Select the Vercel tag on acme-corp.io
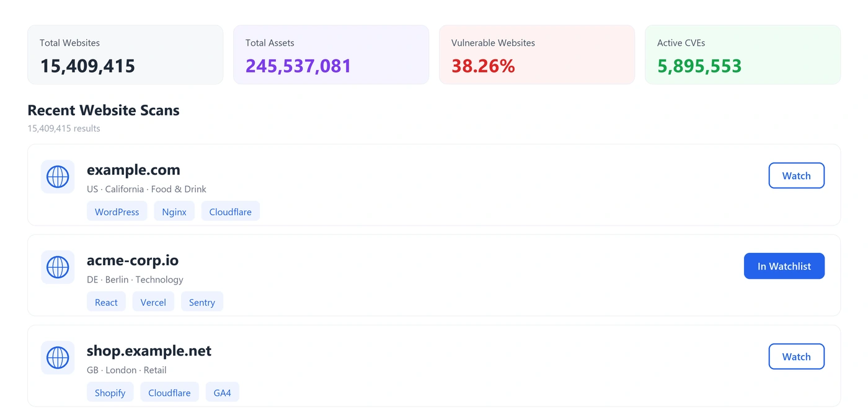Screen dimensions: 868x409 153,302
